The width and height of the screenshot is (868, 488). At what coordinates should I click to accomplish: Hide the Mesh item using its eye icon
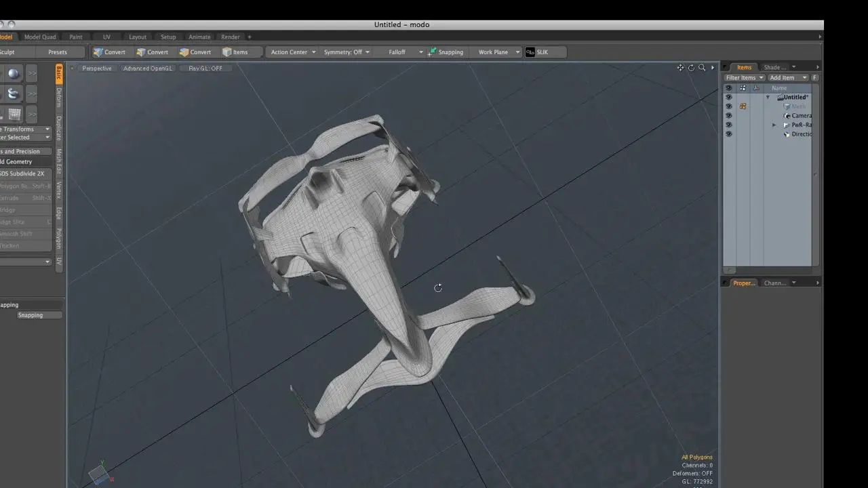(x=728, y=106)
